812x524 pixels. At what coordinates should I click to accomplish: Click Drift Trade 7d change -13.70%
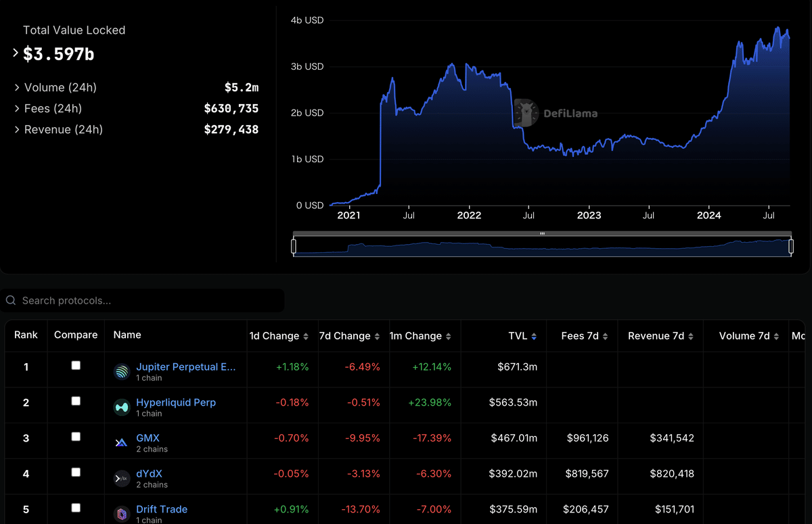pyautogui.click(x=359, y=509)
